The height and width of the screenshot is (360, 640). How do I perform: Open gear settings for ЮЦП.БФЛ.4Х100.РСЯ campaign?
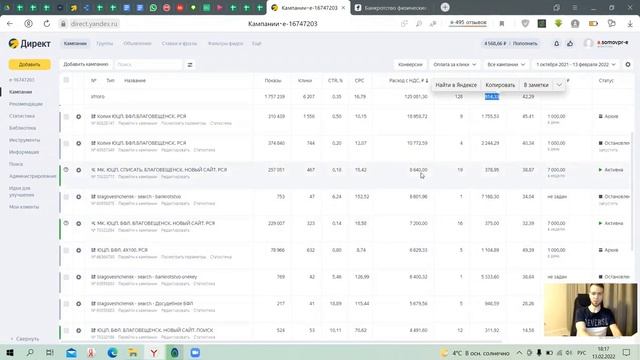tap(79, 250)
